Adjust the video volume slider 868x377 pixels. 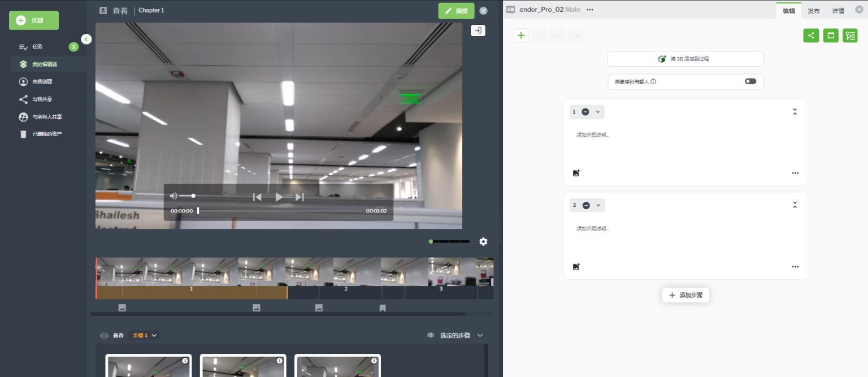point(187,196)
